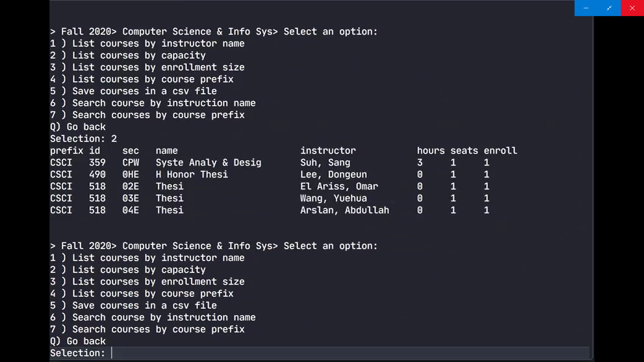The height and width of the screenshot is (362, 644).
Task: Click section code '03E'
Action: (130, 198)
